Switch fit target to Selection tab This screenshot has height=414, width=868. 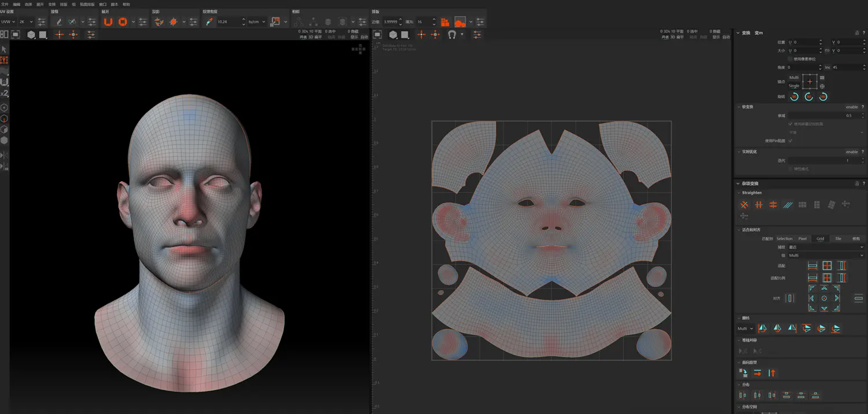[x=785, y=238]
